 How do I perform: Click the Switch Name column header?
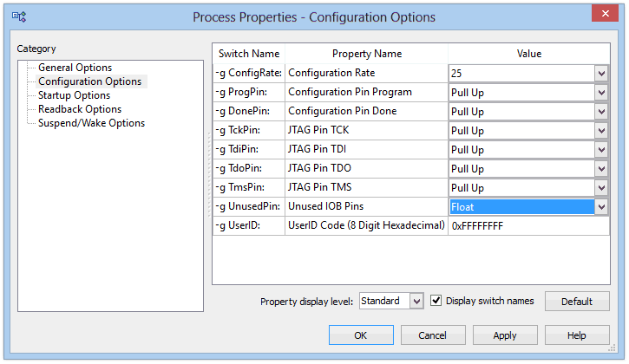(x=249, y=54)
